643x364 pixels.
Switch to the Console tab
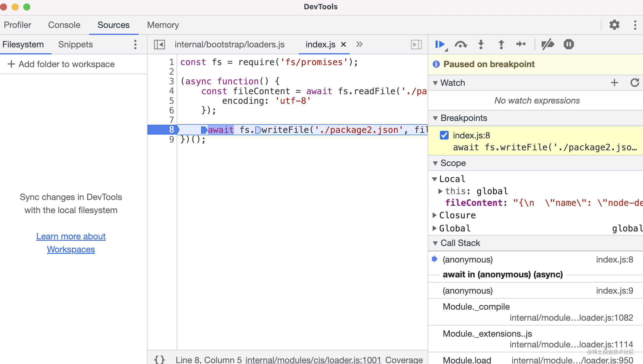coord(64,25)
